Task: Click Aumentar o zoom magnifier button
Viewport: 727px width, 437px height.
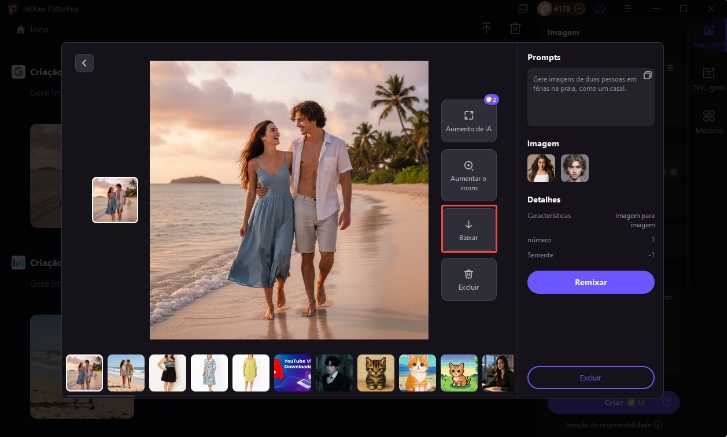Action: coord(468,174)
